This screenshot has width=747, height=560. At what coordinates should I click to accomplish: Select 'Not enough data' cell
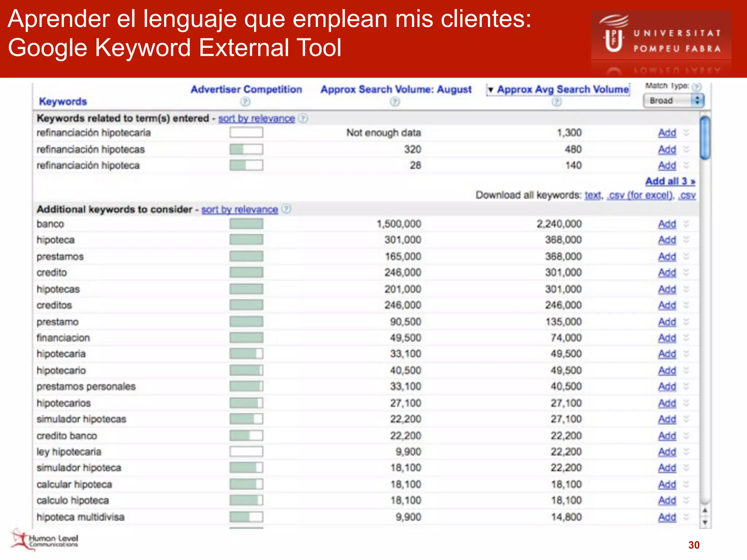pyautogui.click(x=384, y=133)
